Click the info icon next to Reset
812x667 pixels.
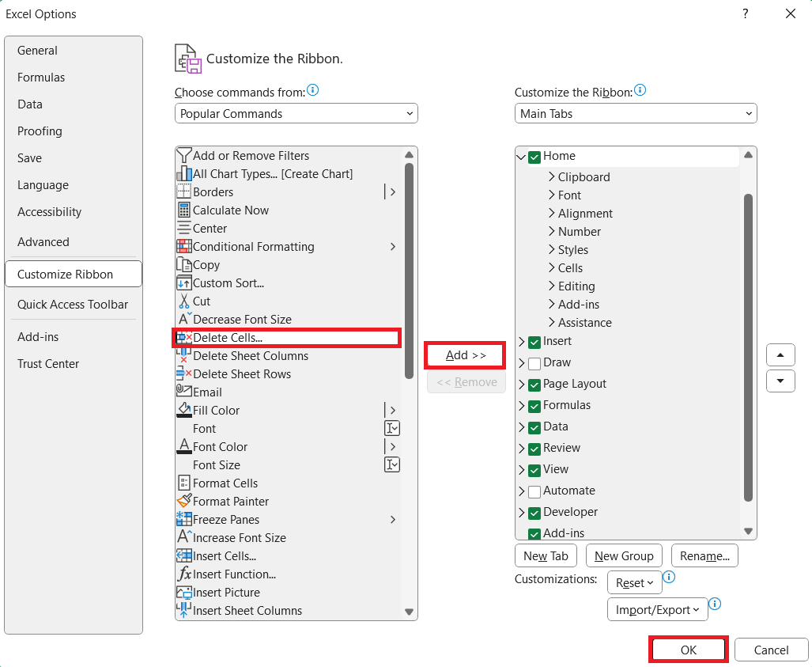(x=669, y=577)
